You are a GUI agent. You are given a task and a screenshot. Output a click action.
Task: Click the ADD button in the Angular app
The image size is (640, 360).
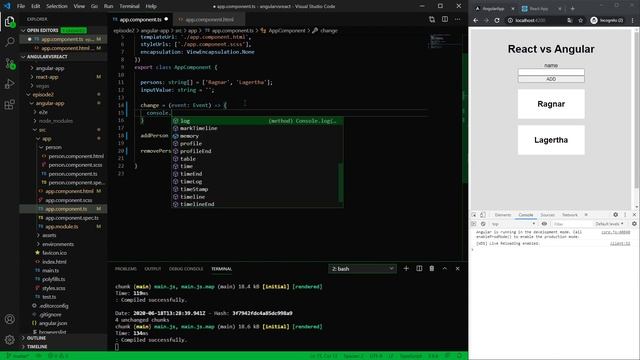pos(551,79)
